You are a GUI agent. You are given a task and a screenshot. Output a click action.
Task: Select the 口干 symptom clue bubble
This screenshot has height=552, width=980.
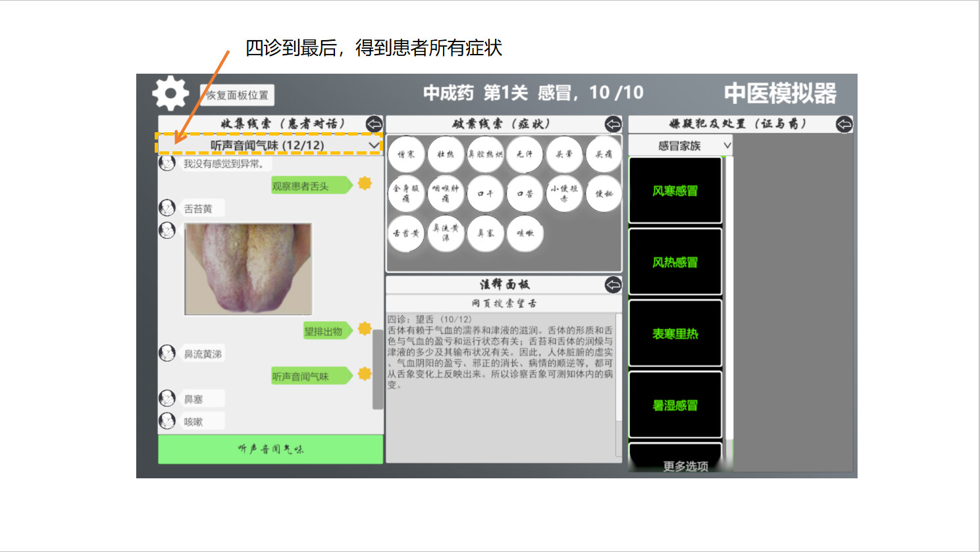pos(485,193)
